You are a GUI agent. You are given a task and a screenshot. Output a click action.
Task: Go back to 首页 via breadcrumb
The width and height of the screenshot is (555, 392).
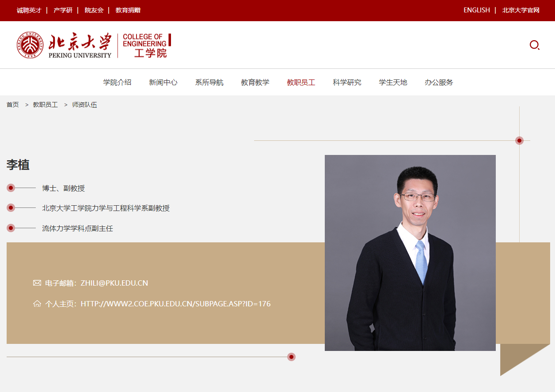[12, 105]
